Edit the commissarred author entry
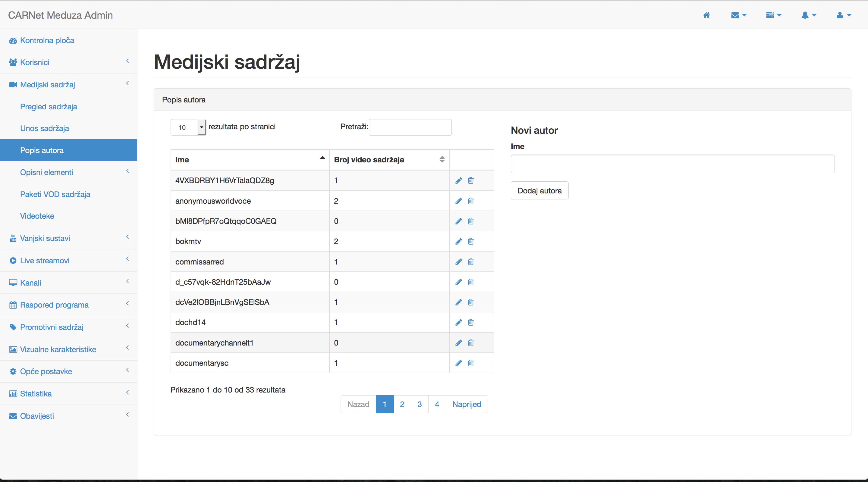 pyautogui.click(x=459, y=262)
